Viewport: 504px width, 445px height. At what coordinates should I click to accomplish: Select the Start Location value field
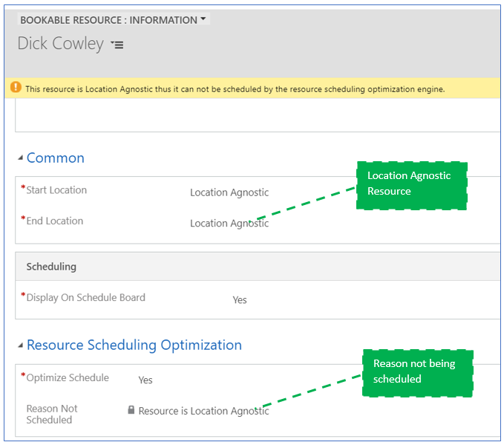229,192
